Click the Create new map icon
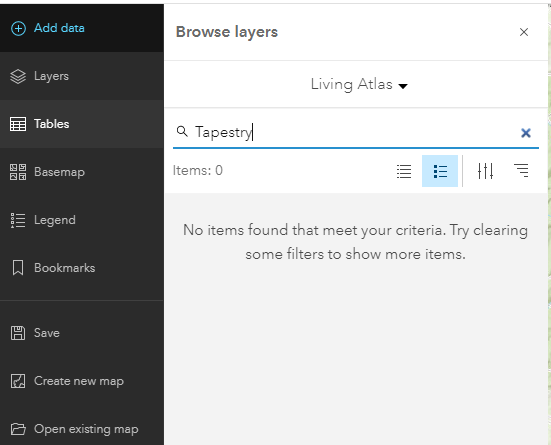 point(18,381)
